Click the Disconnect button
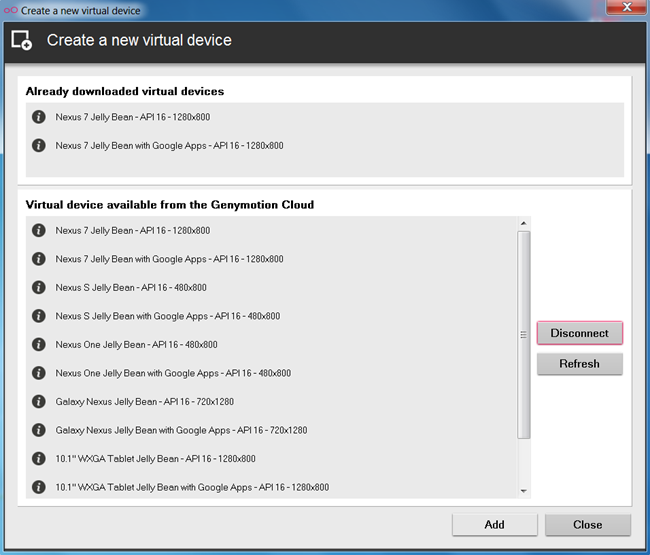The width and height of the screenshot is (650, 555). [580, 333]
